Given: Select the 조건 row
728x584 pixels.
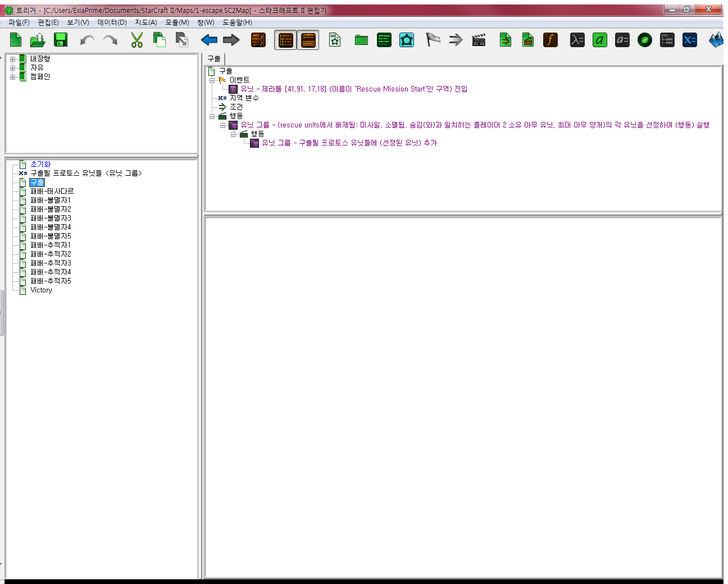Looking at the screenshot, I should (236, 107).
